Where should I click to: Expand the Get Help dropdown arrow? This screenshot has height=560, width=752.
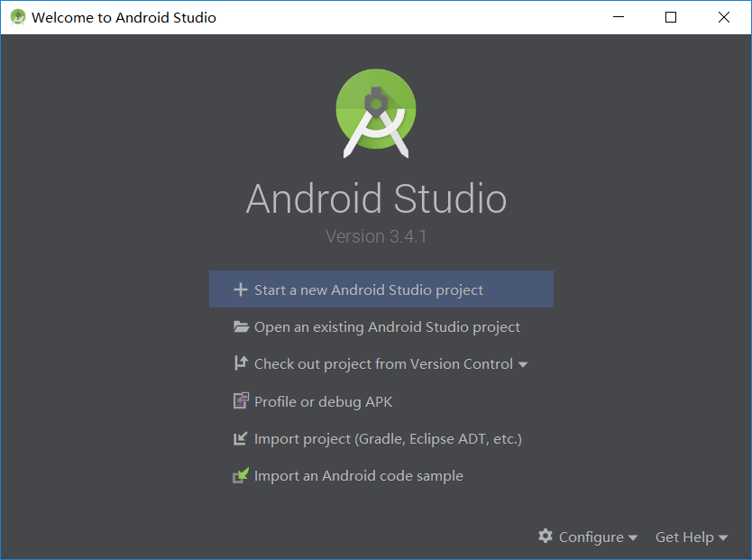(723, 538)
